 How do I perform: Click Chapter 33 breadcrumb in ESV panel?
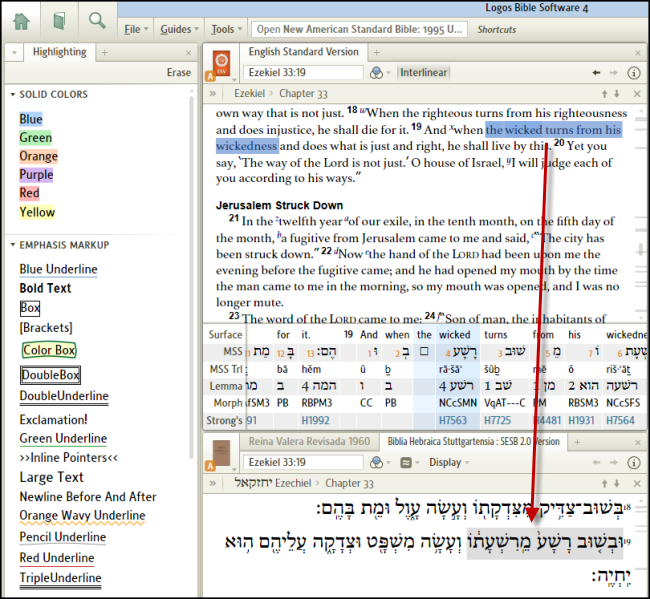303,94
